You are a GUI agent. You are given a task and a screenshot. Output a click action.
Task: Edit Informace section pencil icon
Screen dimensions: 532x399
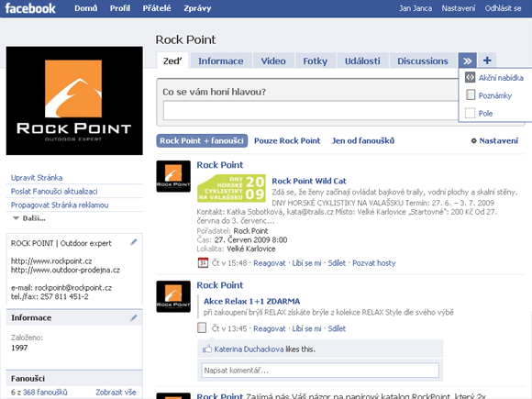click(134, 317)
